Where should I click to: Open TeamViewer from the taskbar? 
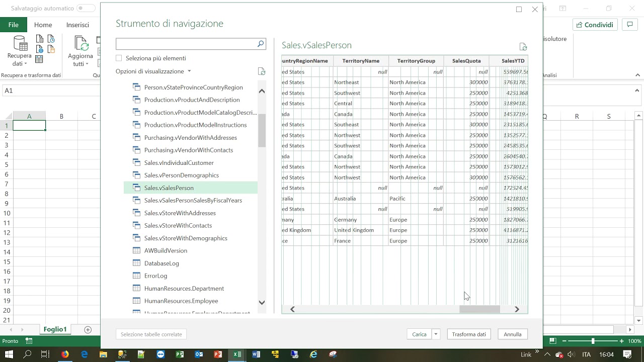point(160,354)
